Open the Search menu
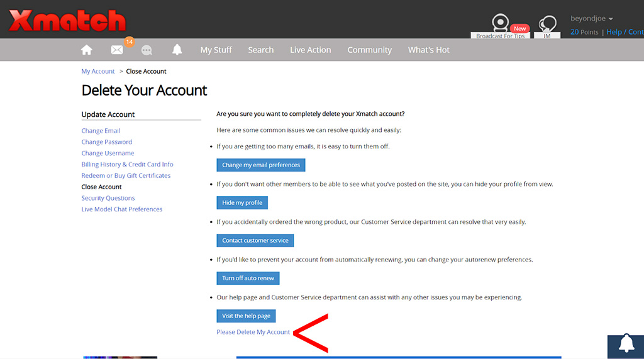644x359 pixels. click(261, 50)
